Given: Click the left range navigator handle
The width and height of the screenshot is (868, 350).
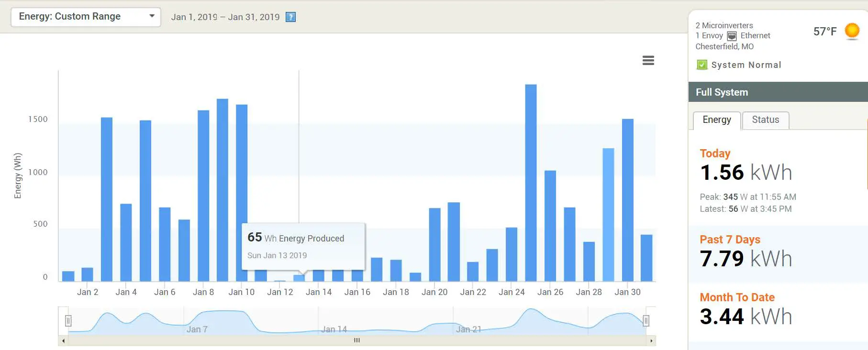Looking at the screenshot, I should pyautogui.click(x=68, y=321).
